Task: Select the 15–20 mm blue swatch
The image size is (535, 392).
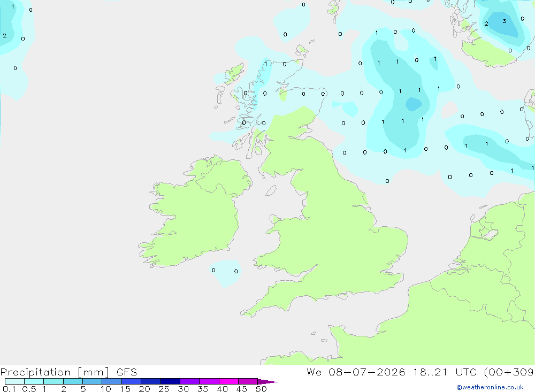Action: pos(132,381)
